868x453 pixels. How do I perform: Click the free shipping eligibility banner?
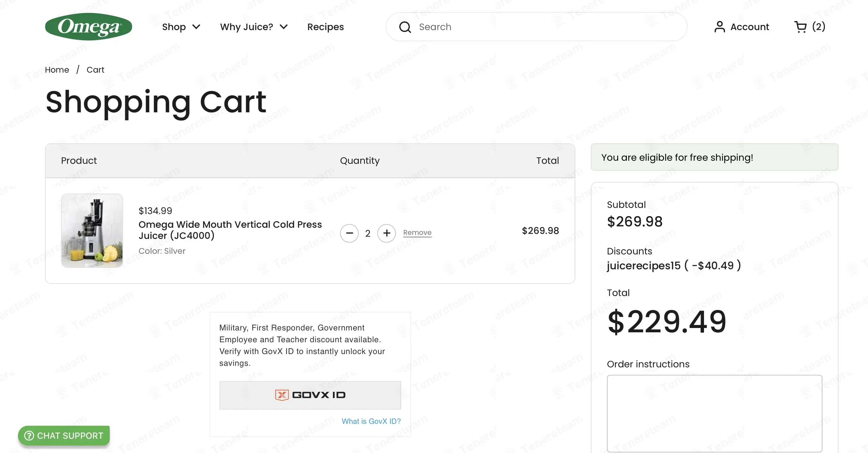pos(714,157)
